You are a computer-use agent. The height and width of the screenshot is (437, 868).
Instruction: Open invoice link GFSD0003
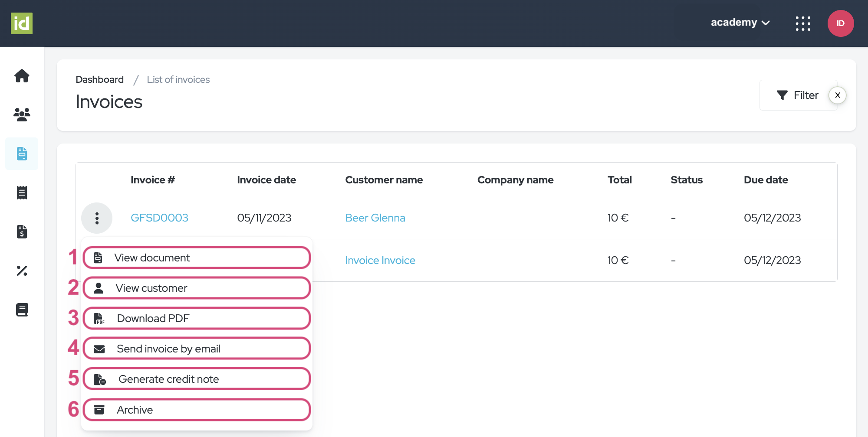(159, 218)
